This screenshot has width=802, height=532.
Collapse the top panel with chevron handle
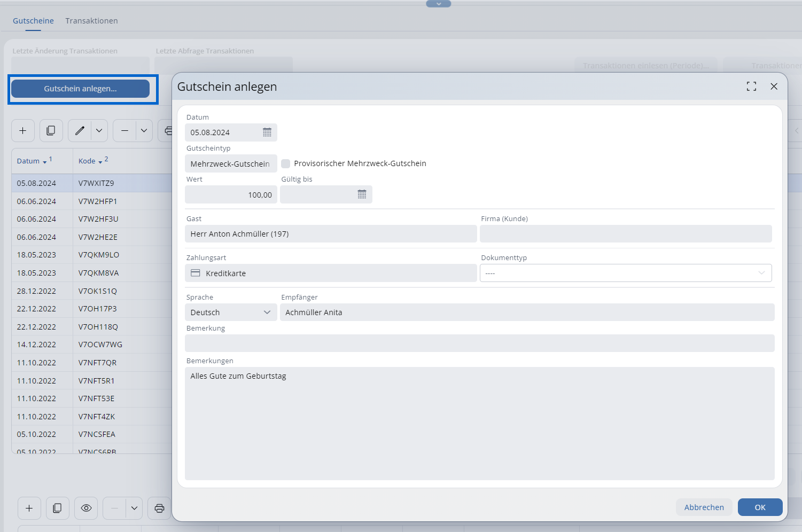[438, 4]
